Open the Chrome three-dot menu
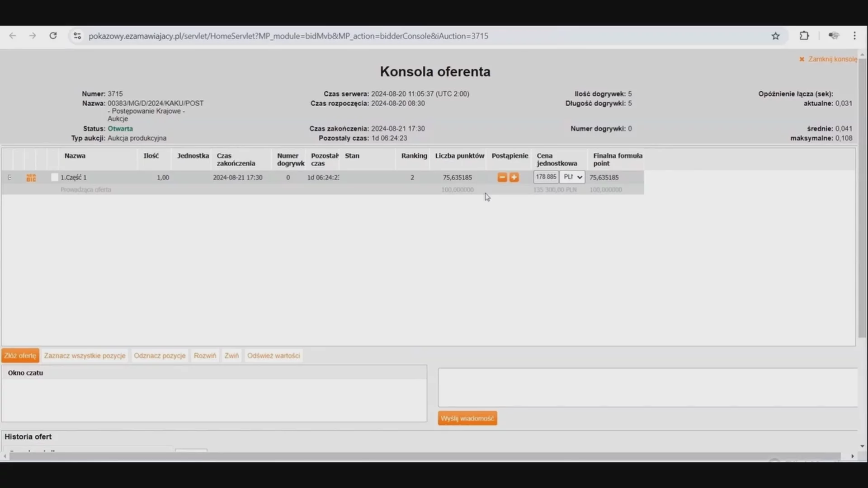The width and height of the screenshot is (868, 488). [x=854, y=36]
